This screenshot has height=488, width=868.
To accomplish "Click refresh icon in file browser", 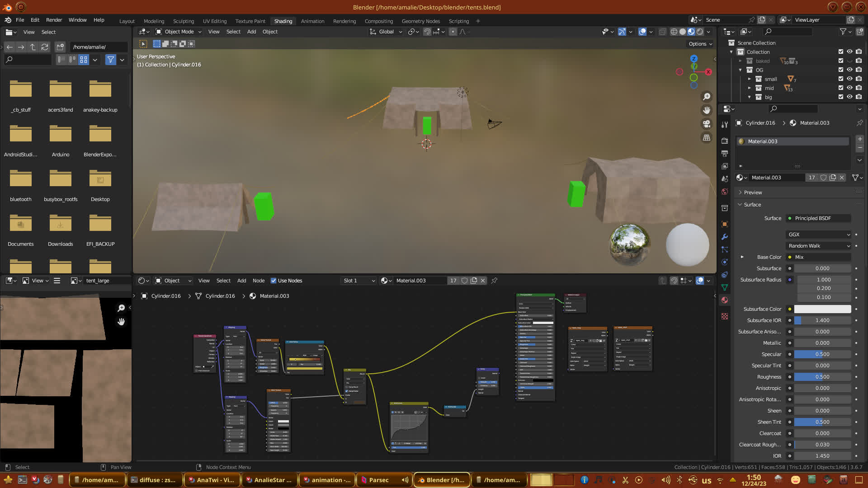I will [45, 47].
